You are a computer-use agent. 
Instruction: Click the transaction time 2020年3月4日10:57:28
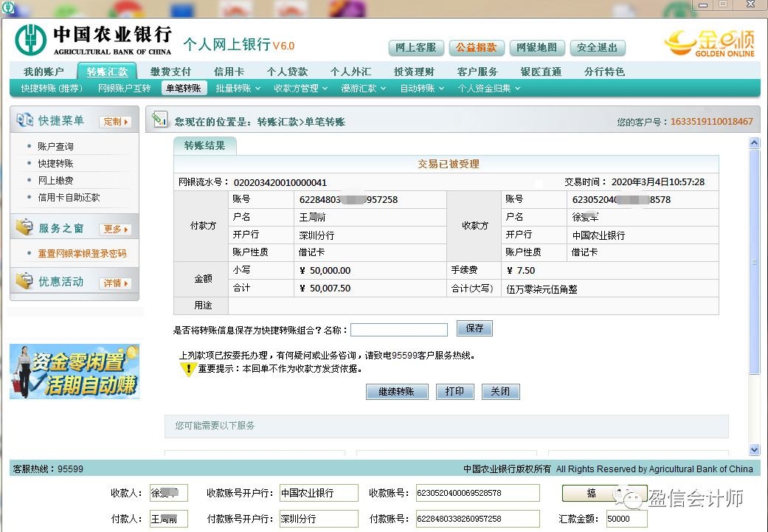click(658, 182)
